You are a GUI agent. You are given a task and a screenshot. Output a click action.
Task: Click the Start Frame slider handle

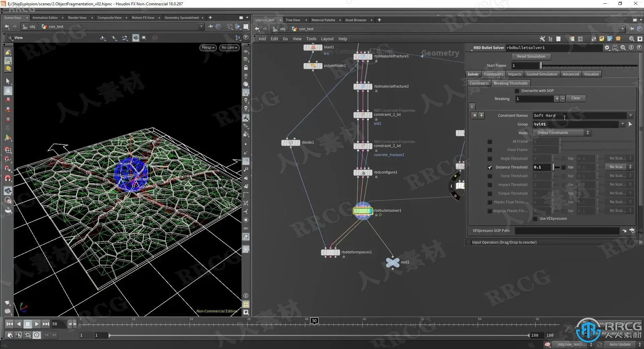tap(541, 66)
